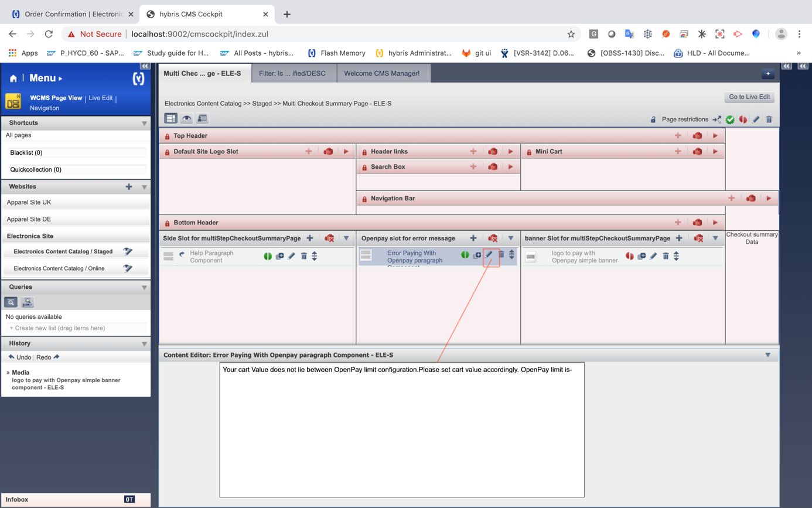Expand the Top Header slot arrow
Screen dimensions: 812x508
(715, 136)
